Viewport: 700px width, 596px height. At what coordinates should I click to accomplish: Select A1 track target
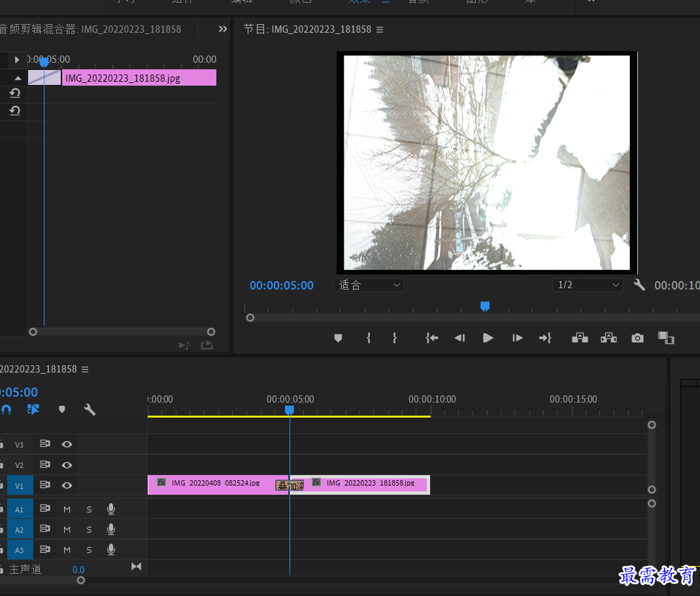[x=20, y=509]
